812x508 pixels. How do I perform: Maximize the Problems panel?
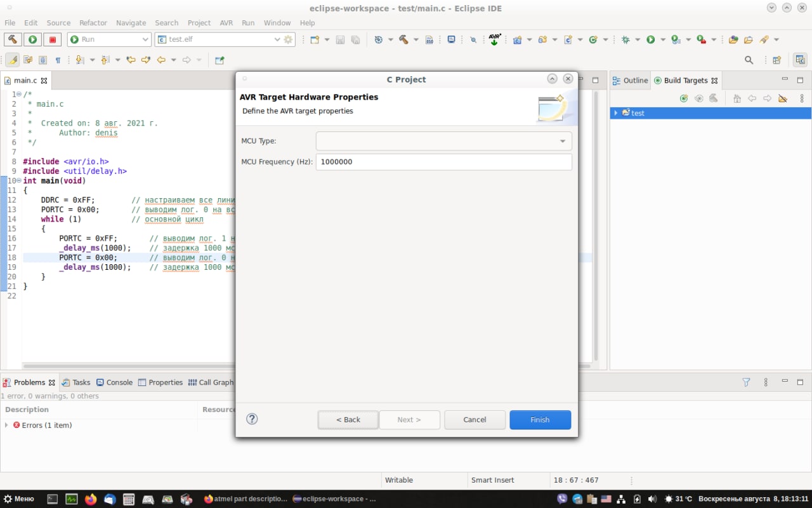pos(800,382)
